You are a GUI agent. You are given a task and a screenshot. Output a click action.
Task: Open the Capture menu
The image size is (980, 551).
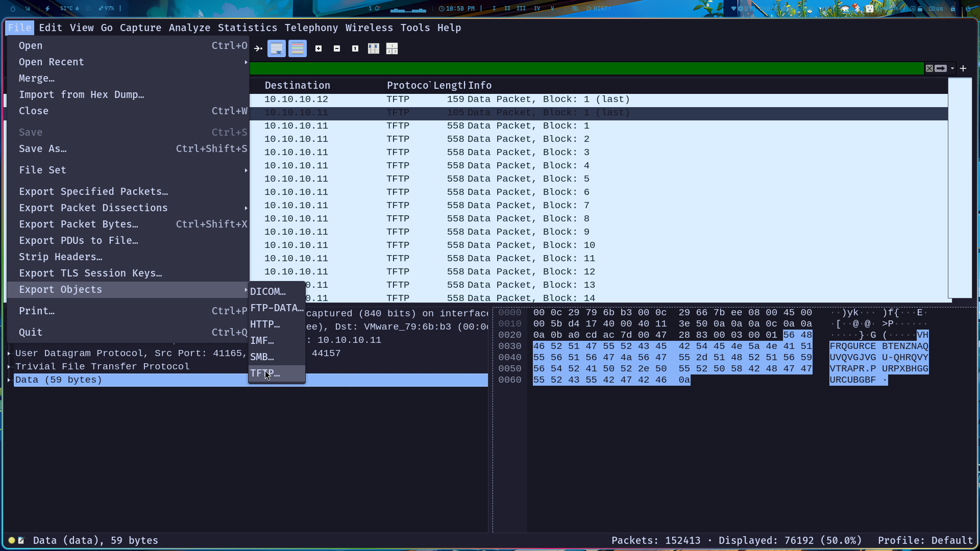coord(140,28)
